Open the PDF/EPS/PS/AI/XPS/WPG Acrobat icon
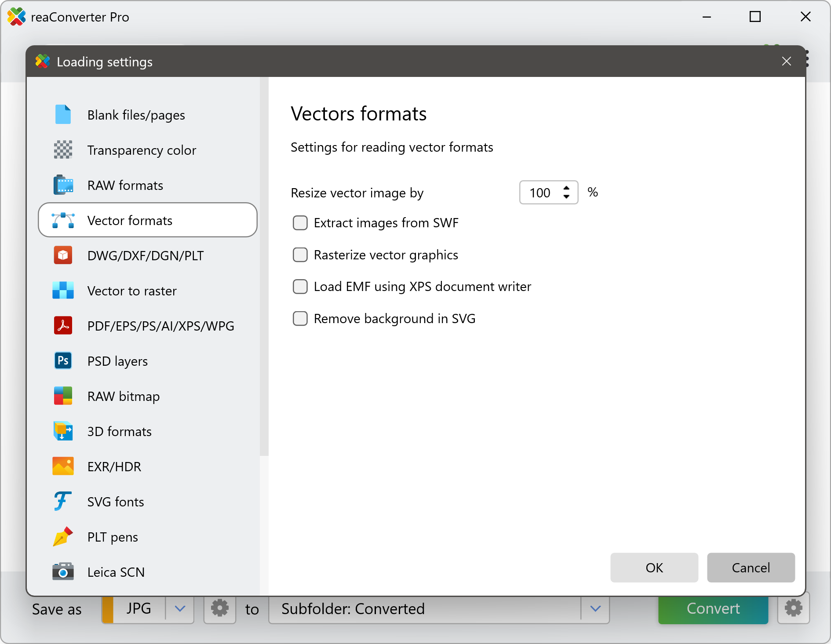 pyautogui.click(x=63, y=326)
